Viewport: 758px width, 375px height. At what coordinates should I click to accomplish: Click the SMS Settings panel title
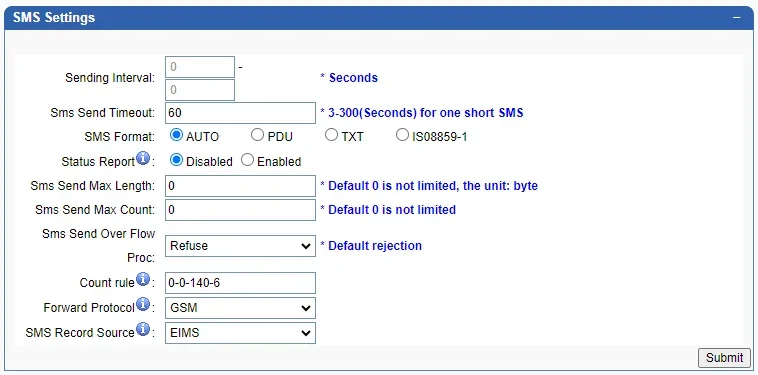(54, 18)
